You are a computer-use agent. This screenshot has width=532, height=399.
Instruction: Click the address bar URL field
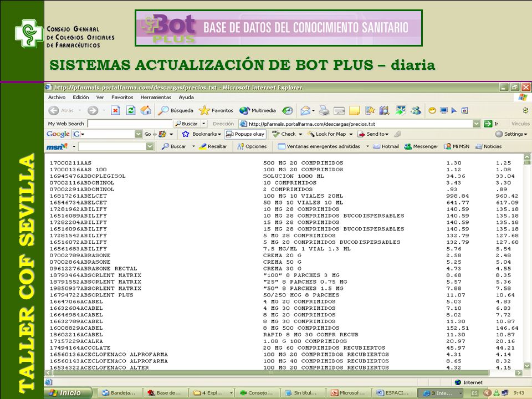coord(356,124)
